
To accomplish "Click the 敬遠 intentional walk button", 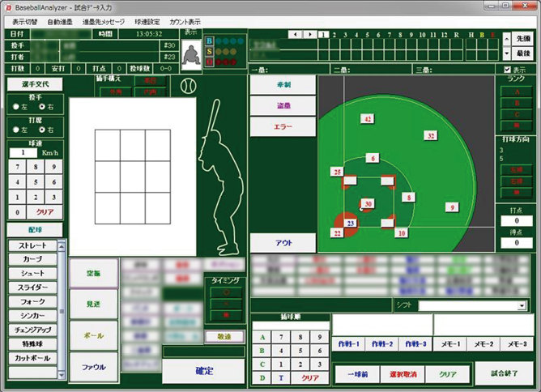I will pyautogui.click(x=224, y=336).
